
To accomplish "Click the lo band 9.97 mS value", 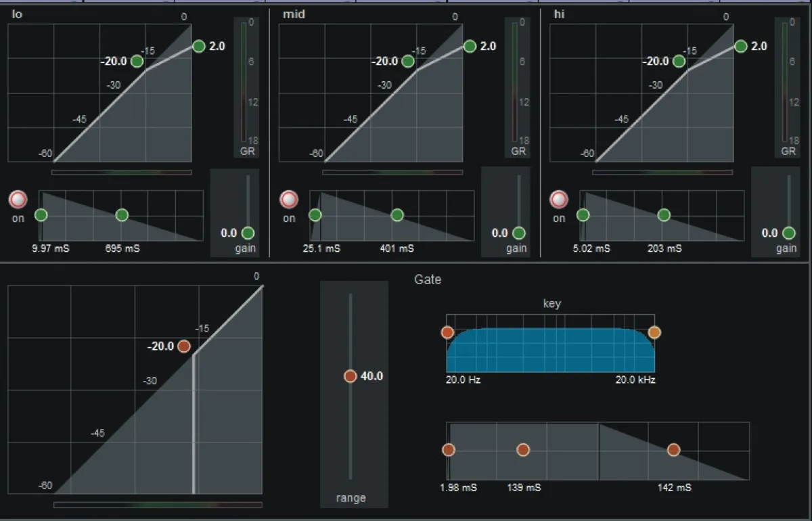I will [x=52, y=249].
